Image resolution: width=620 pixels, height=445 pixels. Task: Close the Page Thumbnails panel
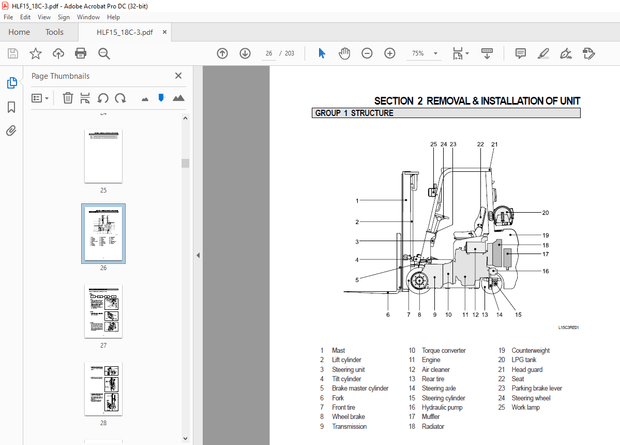click(178, 76)
